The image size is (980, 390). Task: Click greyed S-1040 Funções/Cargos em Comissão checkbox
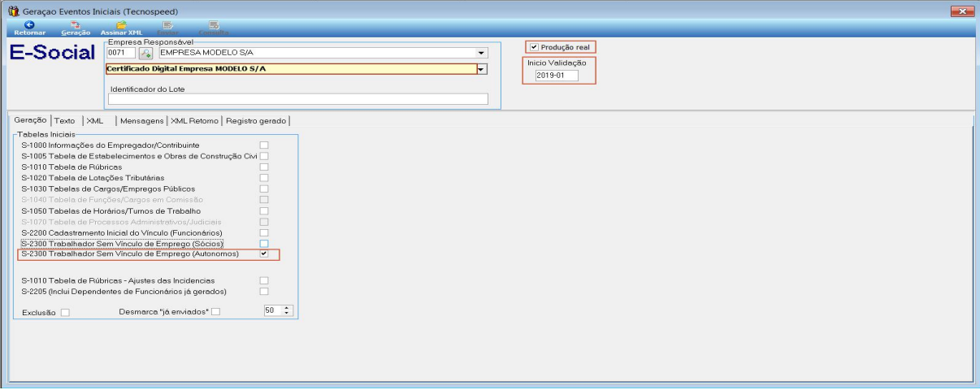[x=263, y=199]
